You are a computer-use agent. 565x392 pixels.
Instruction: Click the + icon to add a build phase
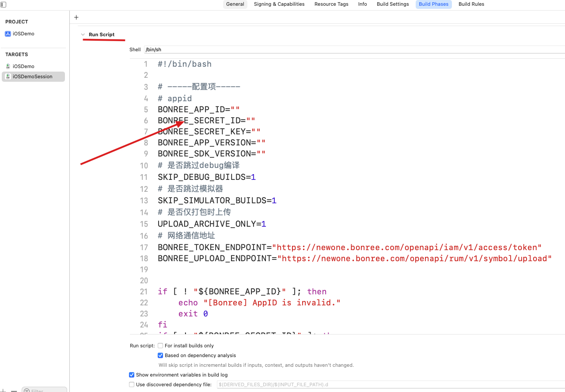(76, 17)
